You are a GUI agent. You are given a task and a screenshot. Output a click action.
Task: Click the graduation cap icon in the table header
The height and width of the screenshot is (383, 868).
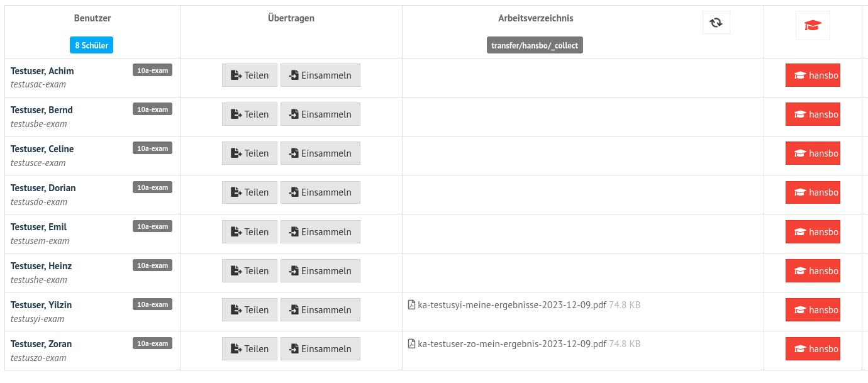813,26
